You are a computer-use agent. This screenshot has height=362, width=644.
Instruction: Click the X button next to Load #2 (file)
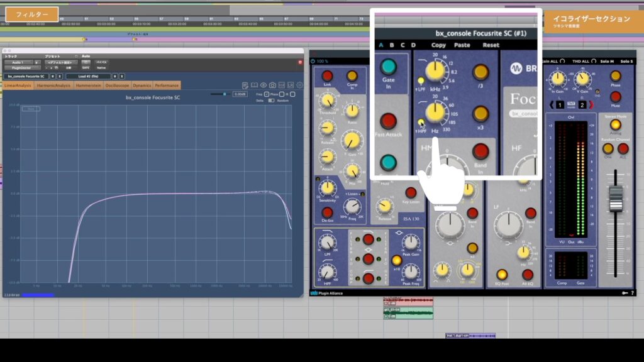(122, 76)
